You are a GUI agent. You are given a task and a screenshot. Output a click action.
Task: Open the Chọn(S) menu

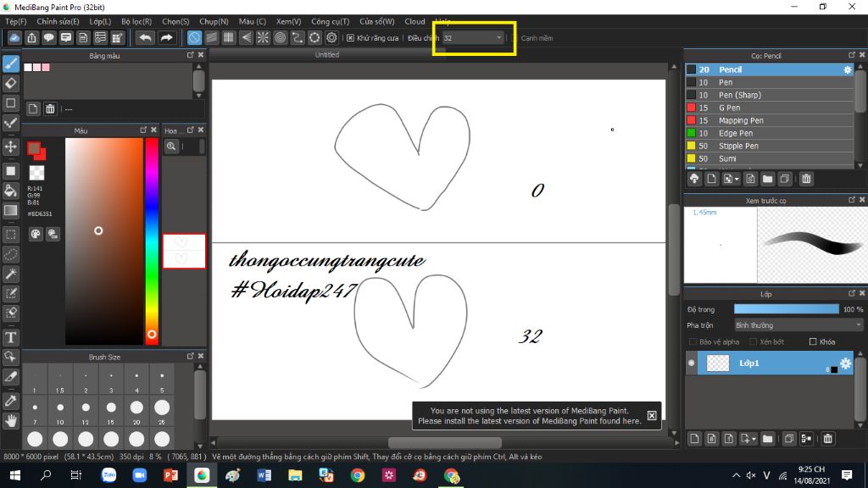coord(175,21)
